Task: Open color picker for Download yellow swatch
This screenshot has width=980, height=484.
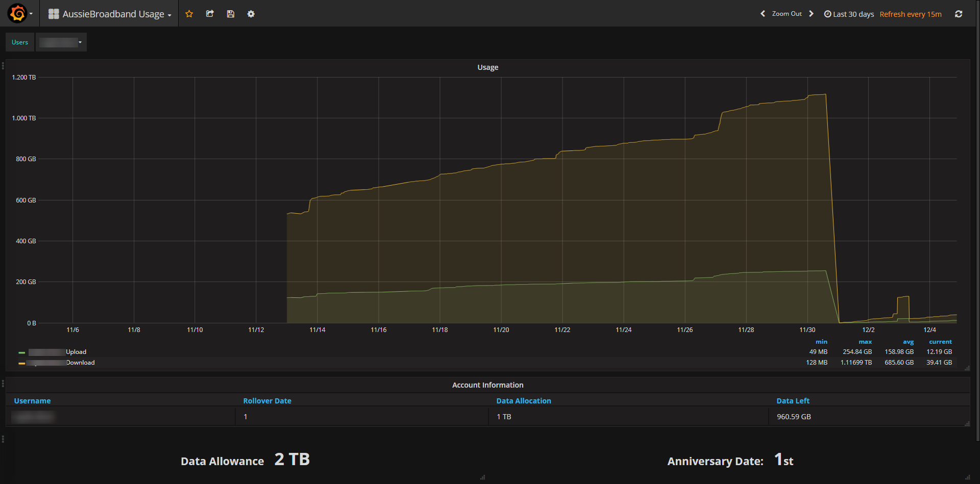Action: tap(22, 363)
